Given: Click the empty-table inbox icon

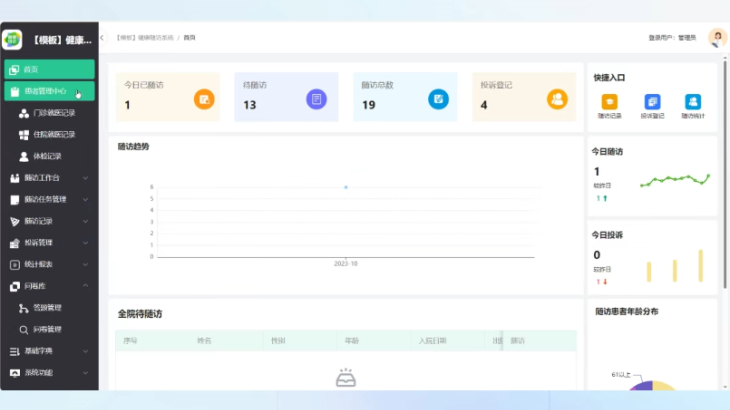Looking at the screenshot, I should (x=346, y=377).
